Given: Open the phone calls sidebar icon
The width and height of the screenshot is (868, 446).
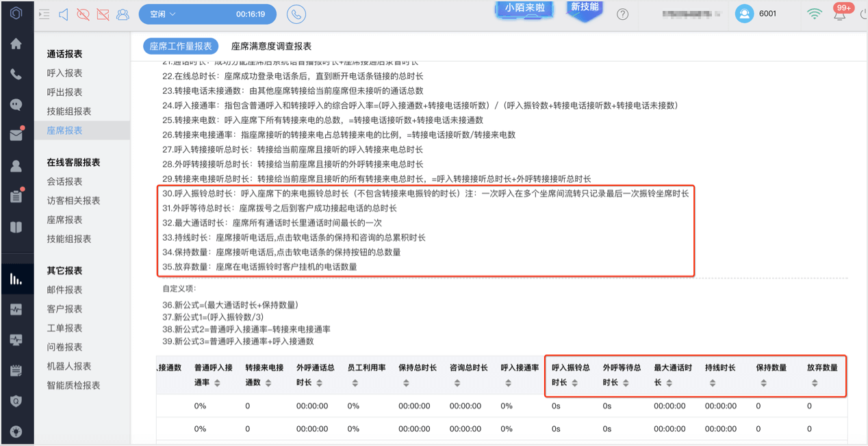Looking at the screenshot, I should click(x=16, y=75).
